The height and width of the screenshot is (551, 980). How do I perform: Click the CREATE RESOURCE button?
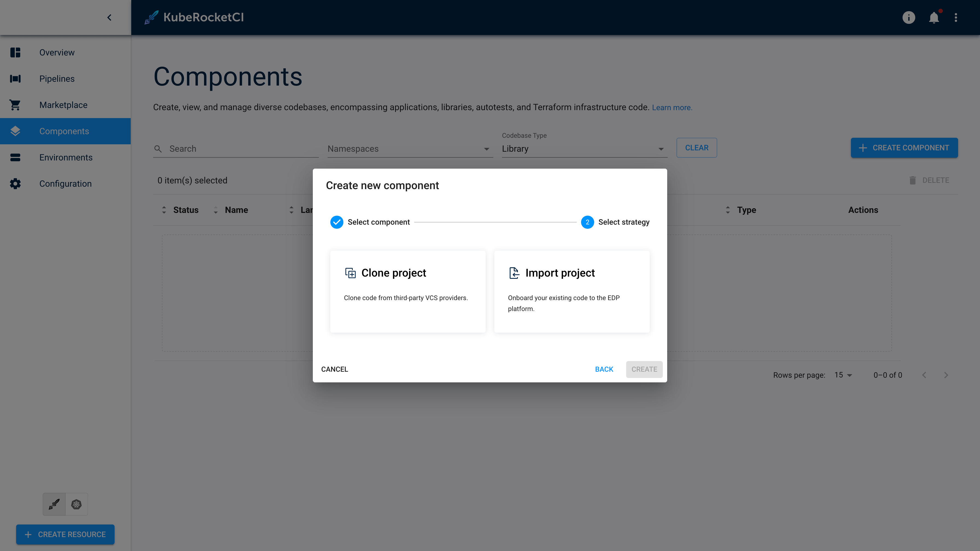[65, 534]
